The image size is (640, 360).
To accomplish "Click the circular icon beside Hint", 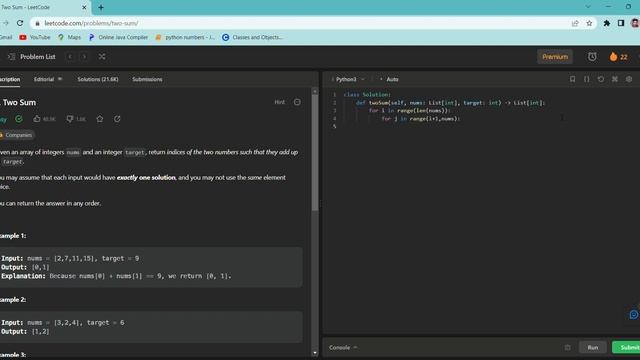I will [297, 102].
